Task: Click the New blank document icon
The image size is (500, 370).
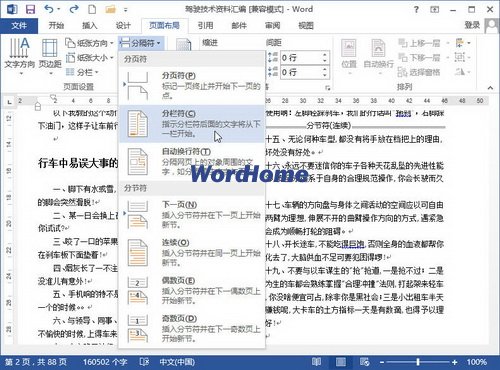Action: click(x=92, y=9)
